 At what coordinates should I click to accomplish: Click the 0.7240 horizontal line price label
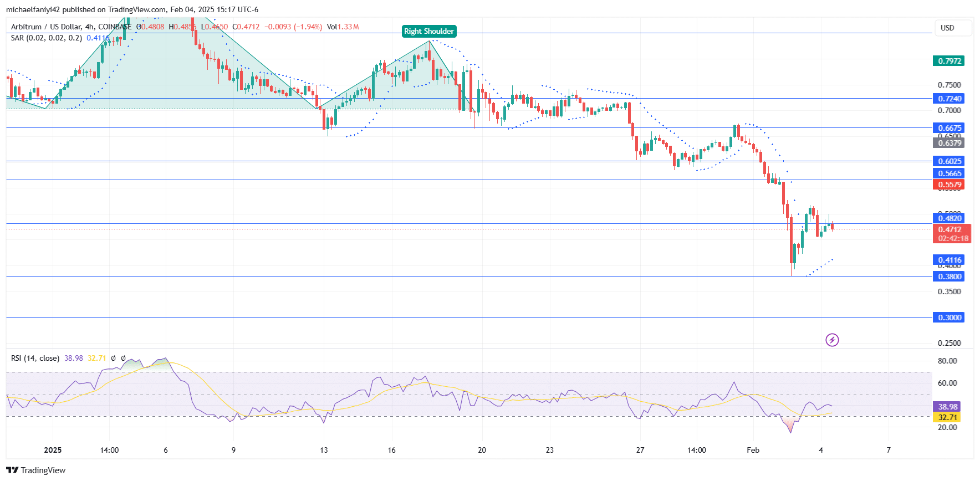pos(949,99)
